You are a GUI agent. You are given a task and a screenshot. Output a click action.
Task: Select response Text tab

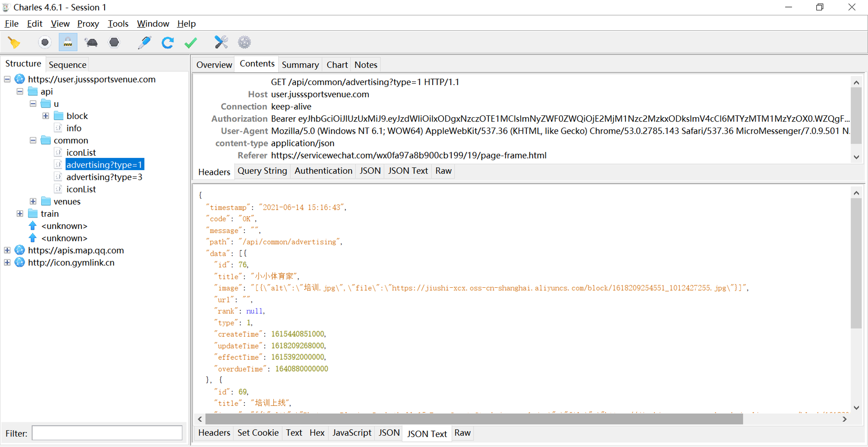click(294, 433)
